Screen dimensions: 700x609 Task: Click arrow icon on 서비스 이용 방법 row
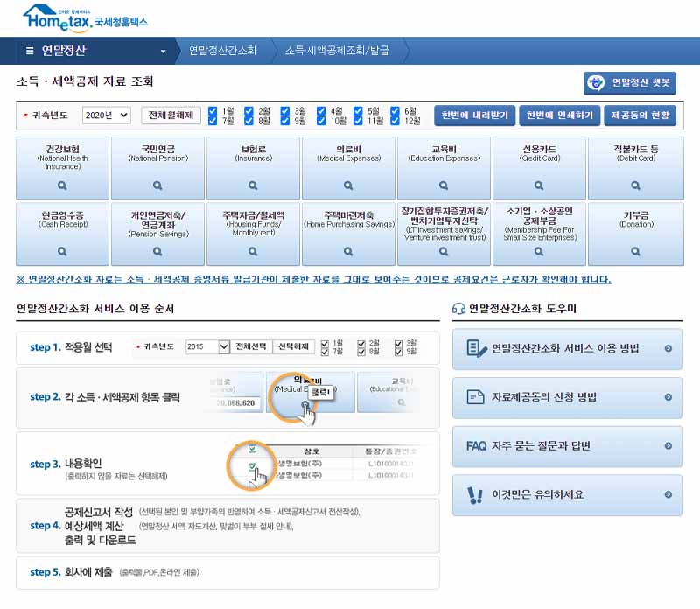click(x=668, y=349)
